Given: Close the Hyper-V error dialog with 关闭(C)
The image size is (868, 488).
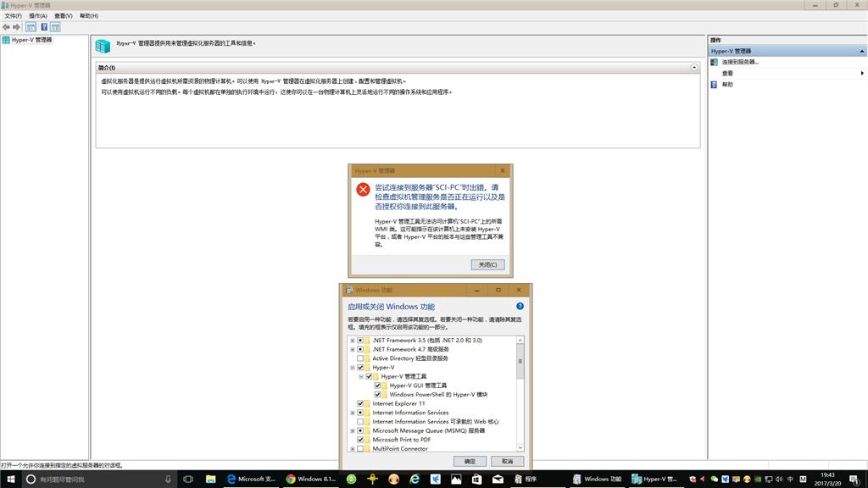Looking at the screenshot, I should pos(487,264).
